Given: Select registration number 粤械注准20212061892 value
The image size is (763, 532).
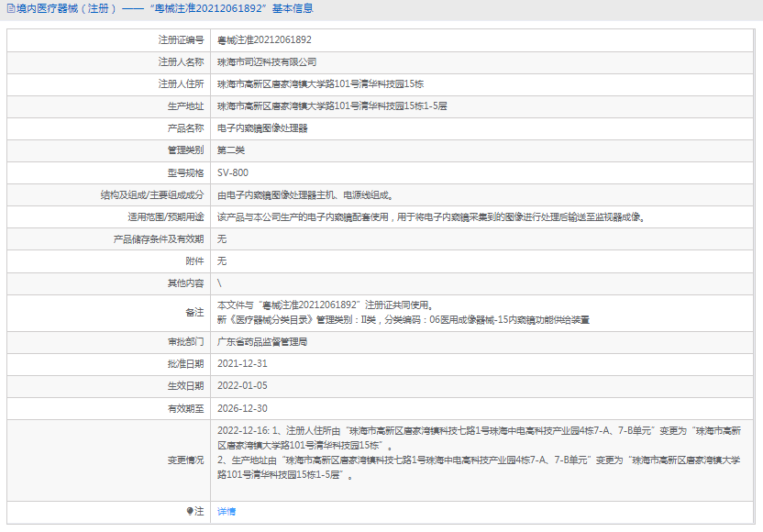Looking at the screenshot, I should (264, 40).
